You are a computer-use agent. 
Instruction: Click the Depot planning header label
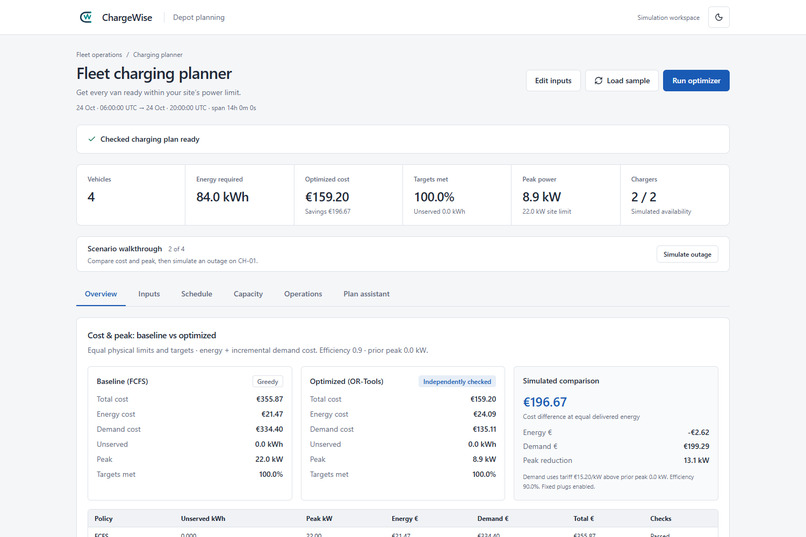tap(199, 17)
